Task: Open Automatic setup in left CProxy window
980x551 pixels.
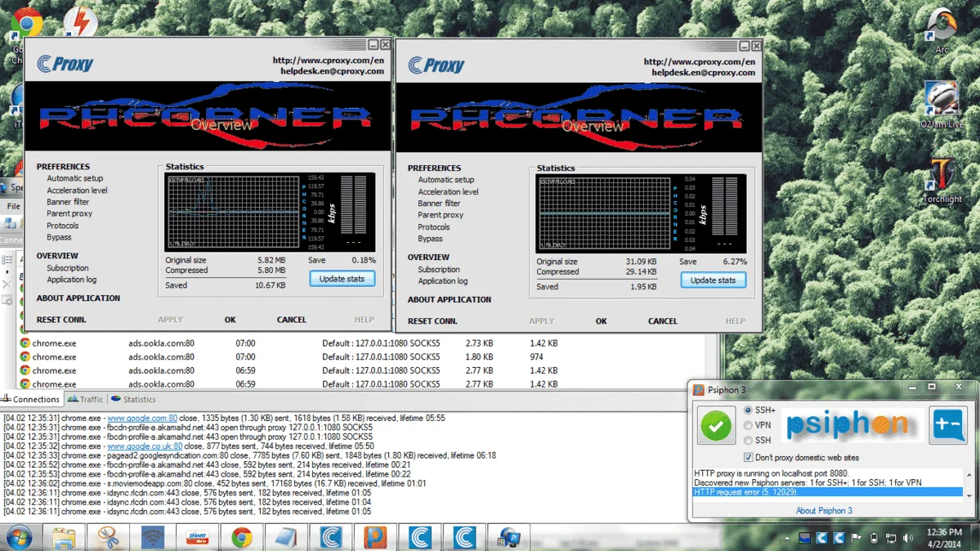Action: pyautogui.click(x=74, y=178)
